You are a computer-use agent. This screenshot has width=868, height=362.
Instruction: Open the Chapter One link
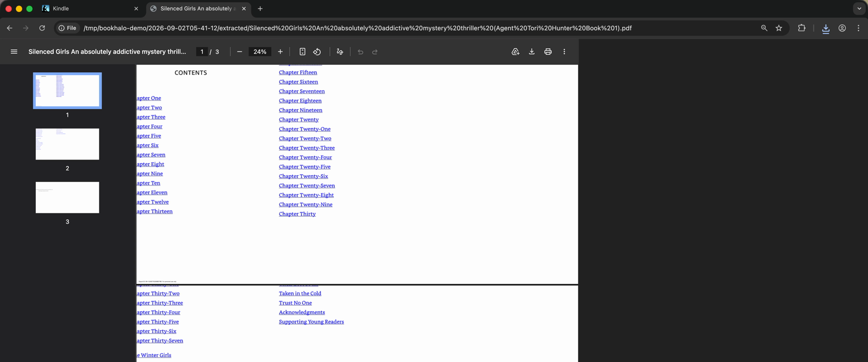pyautogui.click(x=149, y=98)
